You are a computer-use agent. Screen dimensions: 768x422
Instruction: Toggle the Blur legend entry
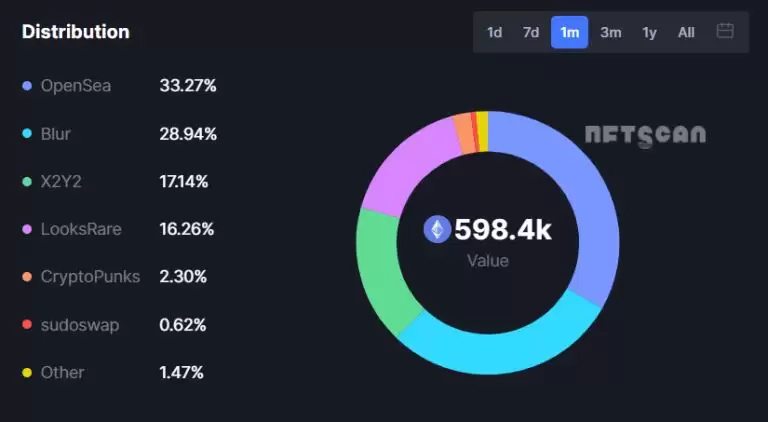point(56,134)
